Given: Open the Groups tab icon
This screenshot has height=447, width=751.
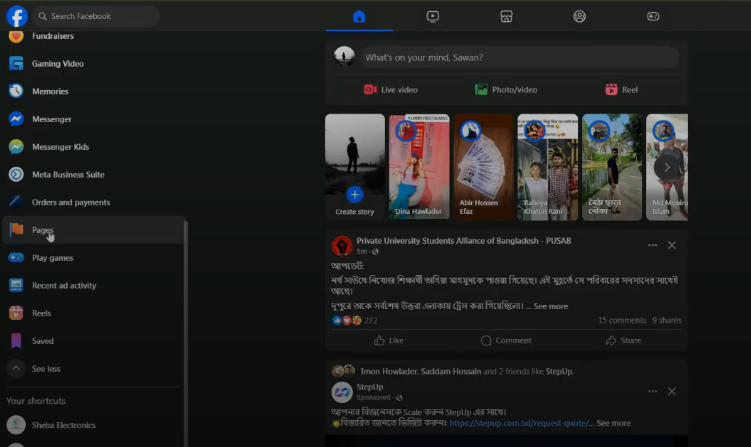Looking at the screenshot, I should click(x=579, y=16).
